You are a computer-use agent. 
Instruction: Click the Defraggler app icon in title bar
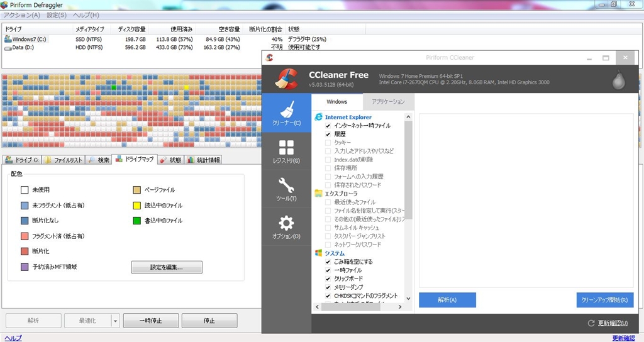coord(4,5)
